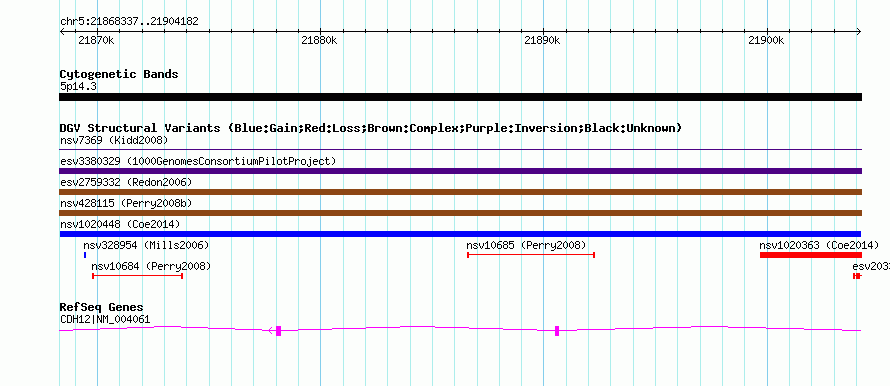Click the Cytogenetic Bands track title
This screenshot has height=386, width=890.
coord(119,74)
